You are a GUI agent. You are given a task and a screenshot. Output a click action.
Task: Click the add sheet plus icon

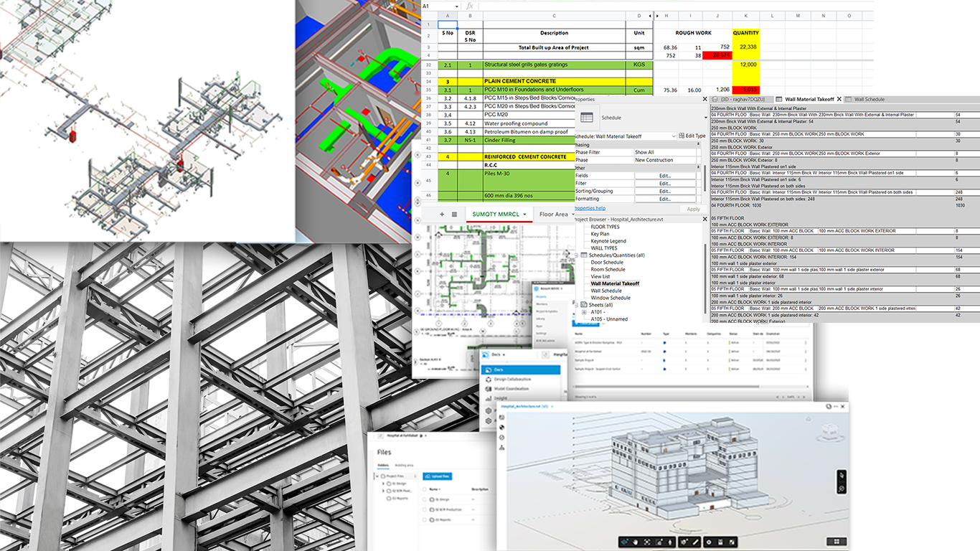442,214
